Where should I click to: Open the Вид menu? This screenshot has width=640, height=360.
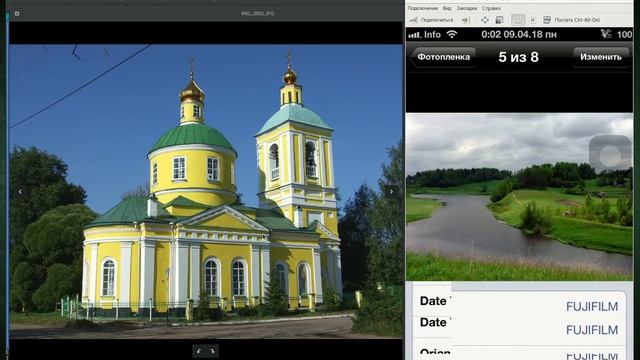tap(447, 8)
